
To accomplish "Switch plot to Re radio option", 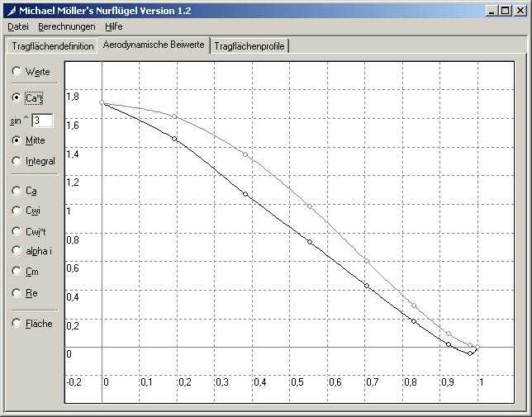I will click(17, 293).
